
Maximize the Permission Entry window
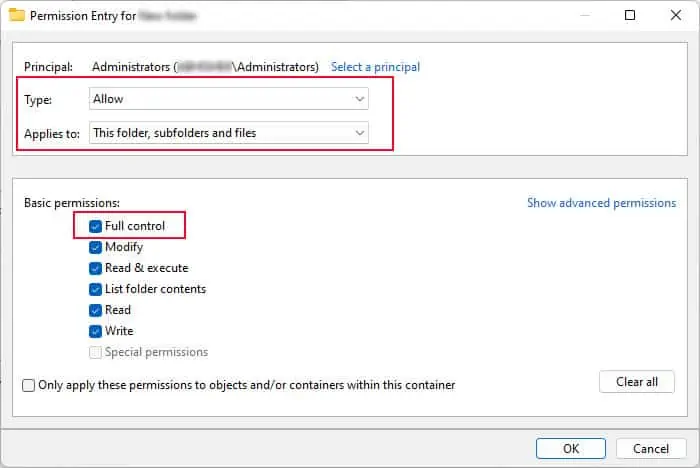629,15
